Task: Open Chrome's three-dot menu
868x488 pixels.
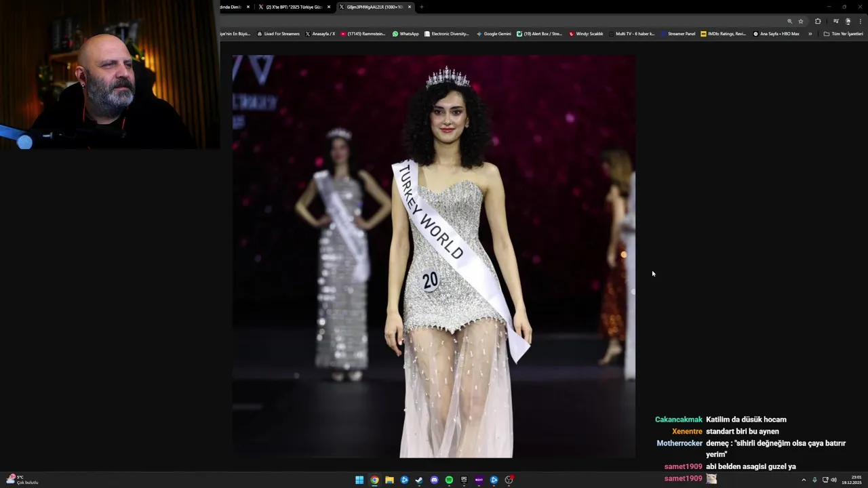Action: coord(860,21)
